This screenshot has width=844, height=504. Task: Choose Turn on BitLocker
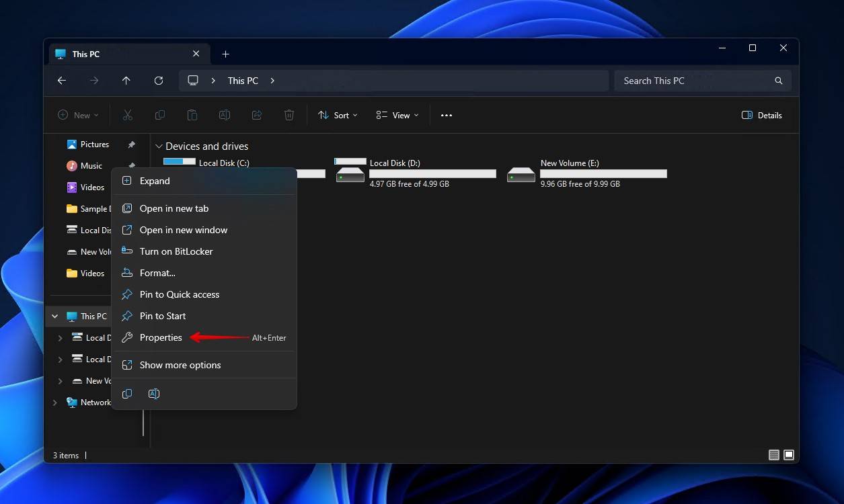(x=204, y=251)
